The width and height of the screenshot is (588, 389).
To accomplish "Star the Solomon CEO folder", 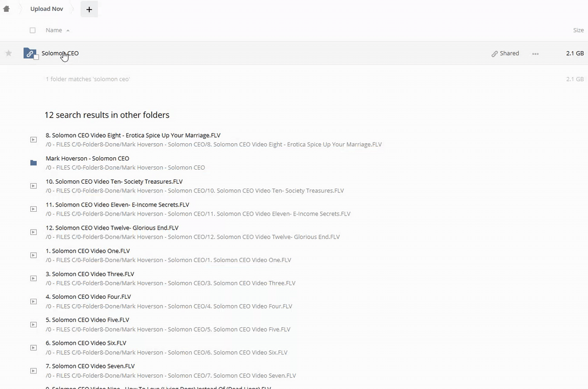I will (9, 53).
